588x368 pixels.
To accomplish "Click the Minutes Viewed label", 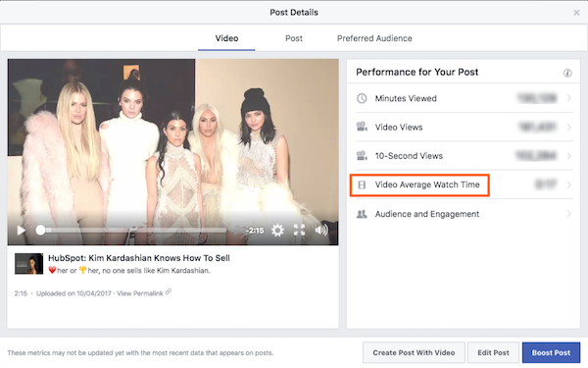I will point(406,98).
